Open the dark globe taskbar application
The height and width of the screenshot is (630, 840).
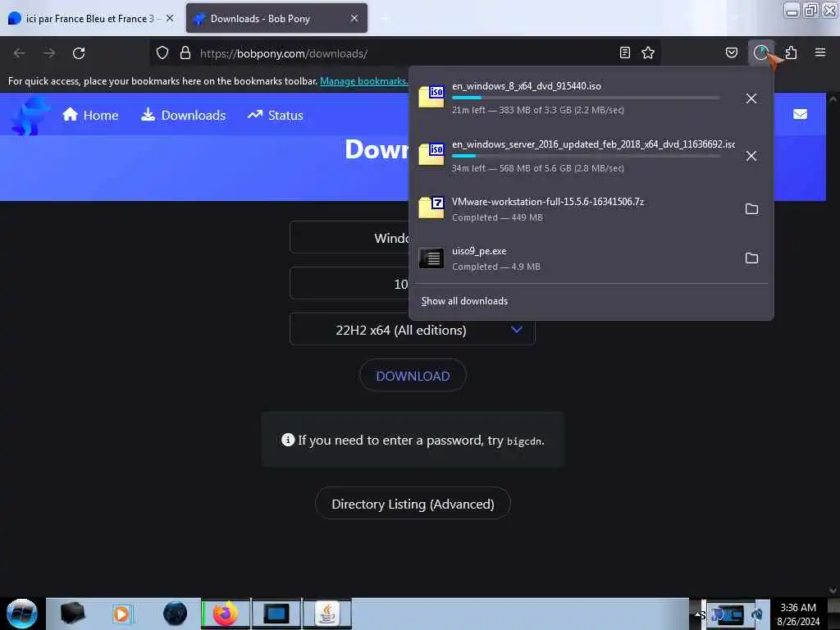point(176,614)
